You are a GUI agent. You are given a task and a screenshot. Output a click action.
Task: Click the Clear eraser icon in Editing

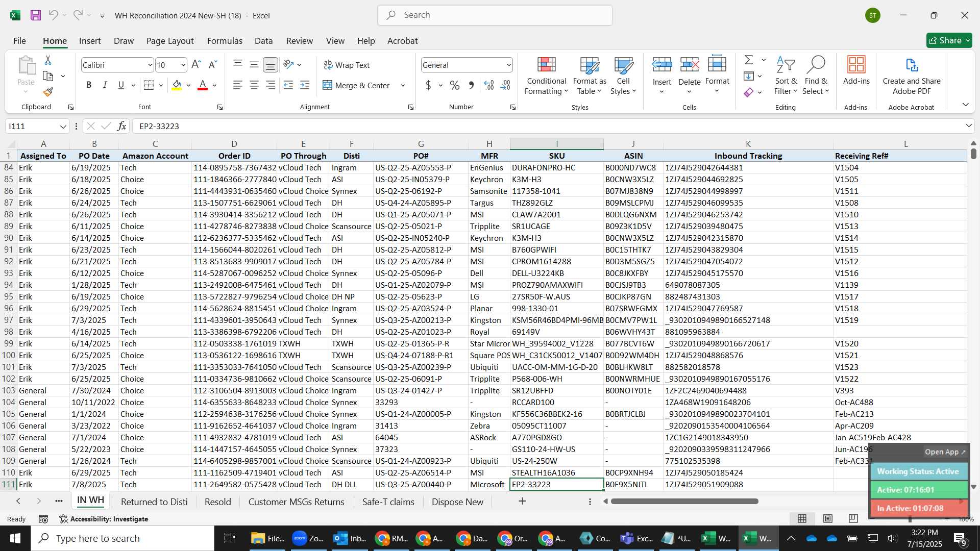tap(749, 92)
